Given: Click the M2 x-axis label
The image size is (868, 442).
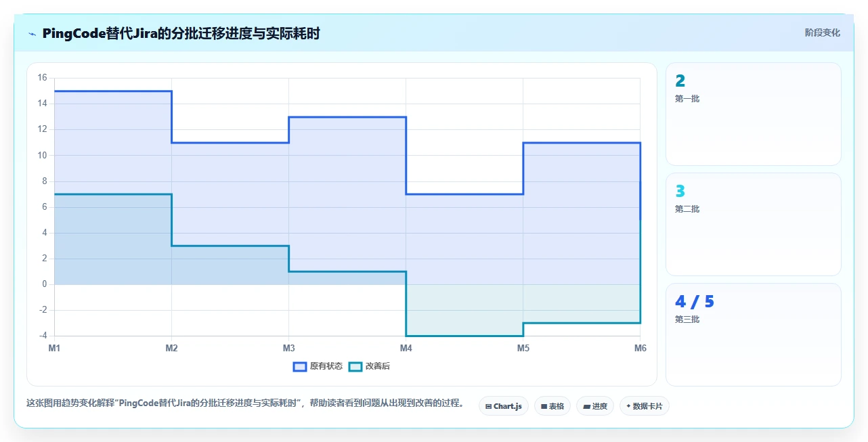Looking at the screenshot, I should pos(171,348).
